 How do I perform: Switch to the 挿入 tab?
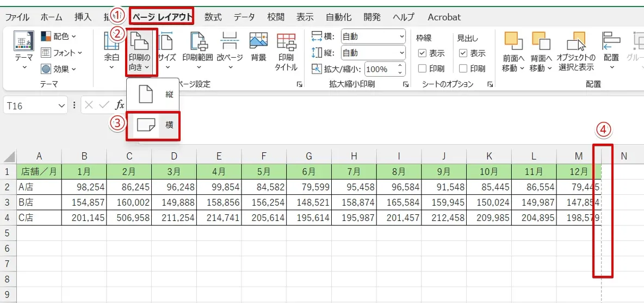[83, 17]
